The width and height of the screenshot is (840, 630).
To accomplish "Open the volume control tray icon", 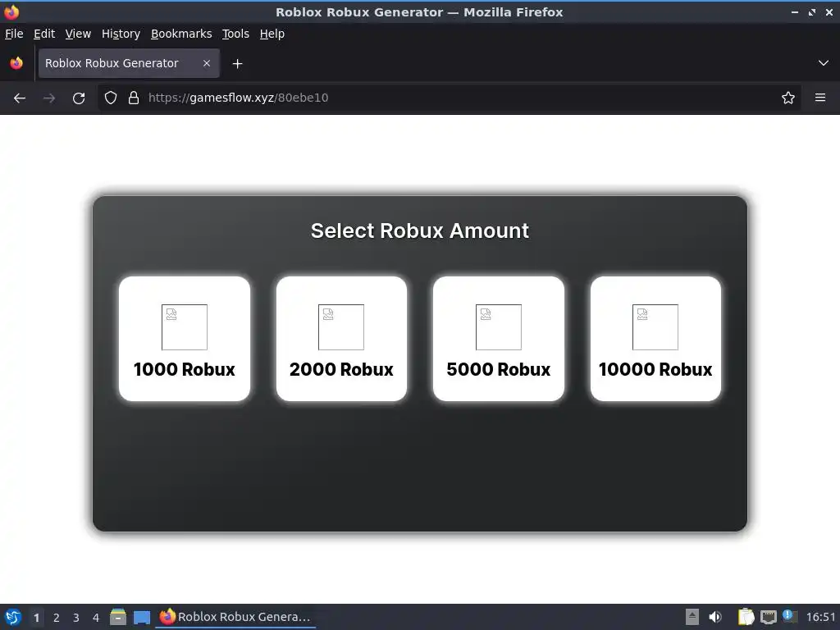I will click(x=715, y=617).
